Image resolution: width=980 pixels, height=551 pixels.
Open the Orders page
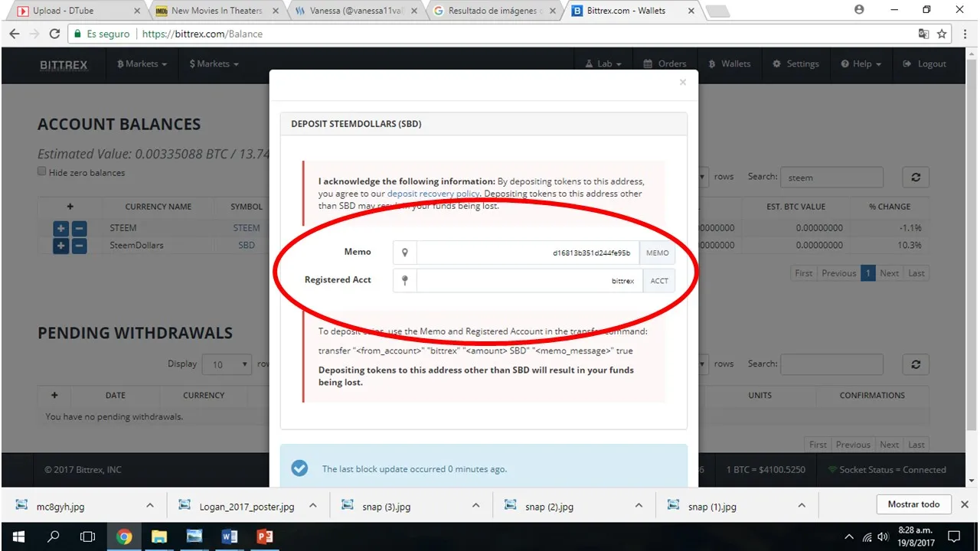[665, 64]
